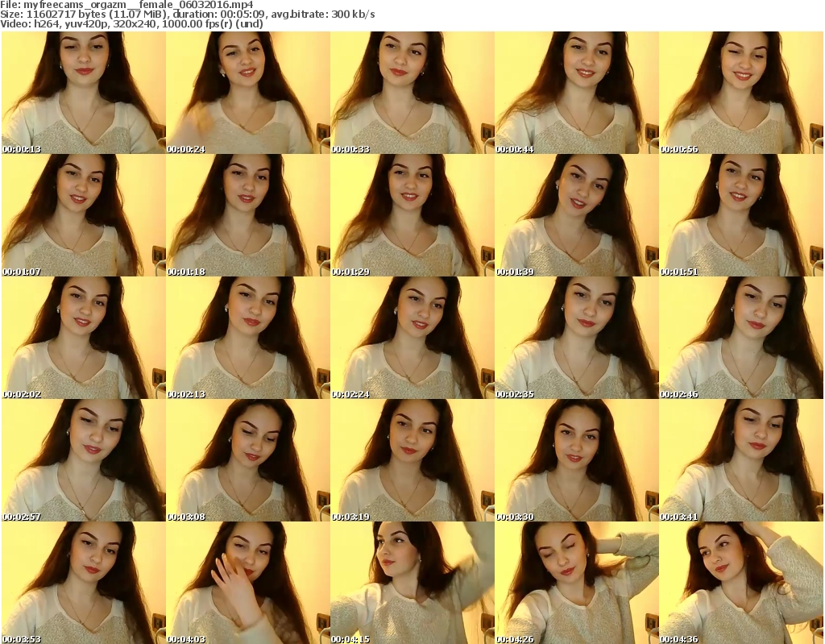
Task: Click the 00:04:26 thumbnail
Action: [x=577, y=583]
